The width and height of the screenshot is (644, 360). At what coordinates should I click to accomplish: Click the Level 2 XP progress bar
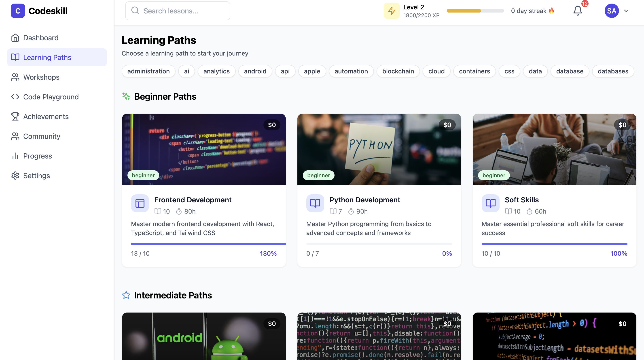tap(475, 11)
